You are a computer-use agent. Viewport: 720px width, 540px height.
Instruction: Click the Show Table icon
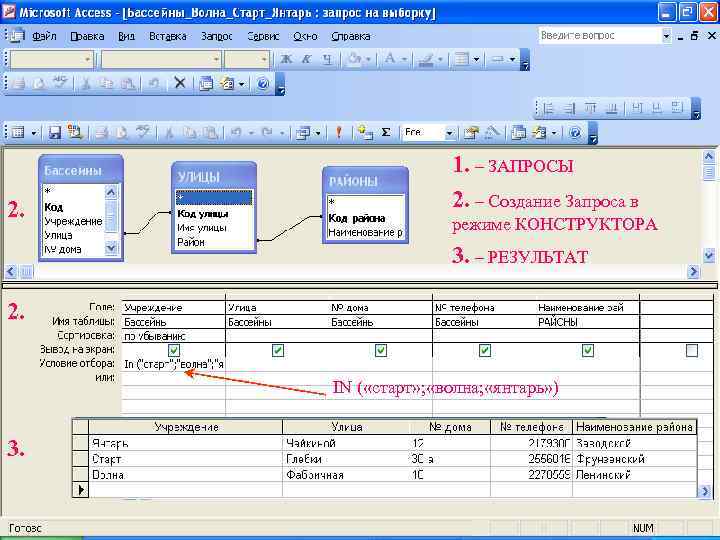pos(365,133)
